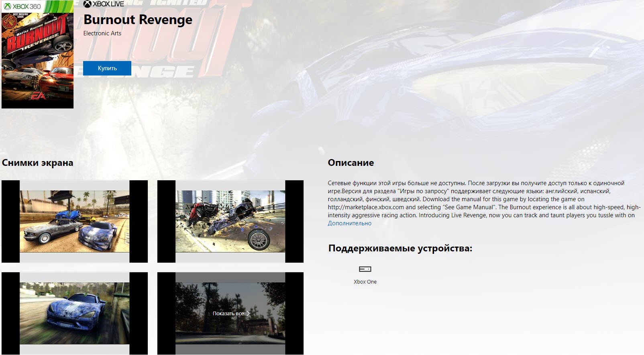
Task: Select the Electronic Arts publisher name
Action: pos(102,33)
